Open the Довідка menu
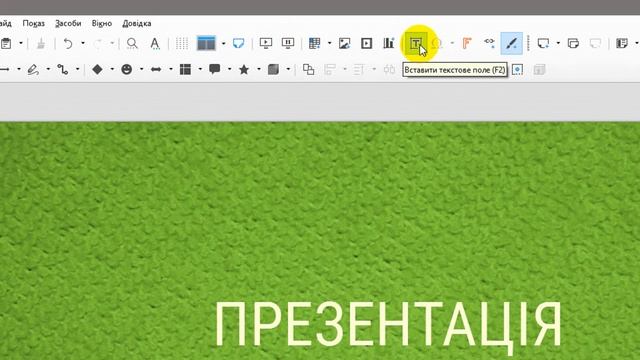The height and width of the screenshot is (360, 640). point(137,23)
